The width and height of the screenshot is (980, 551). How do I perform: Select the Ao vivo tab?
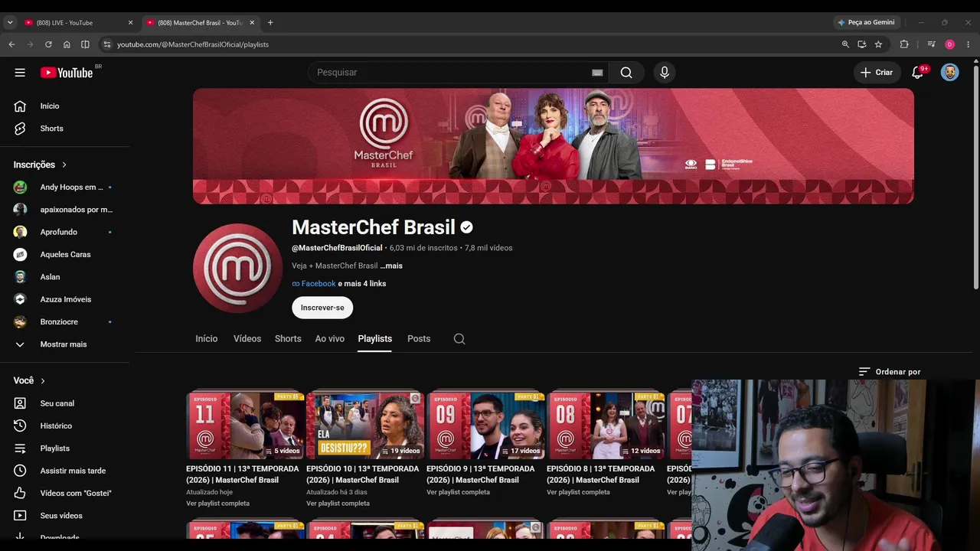pyautogui.click(x=330, y=339)
